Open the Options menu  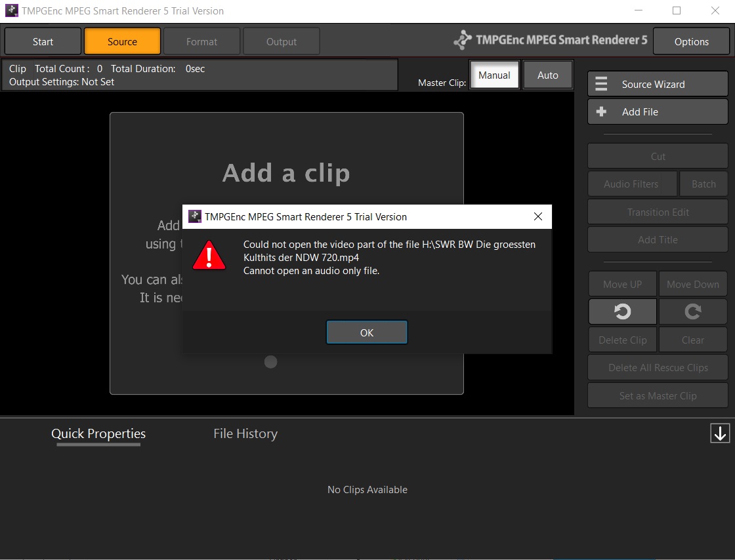pos(691,42)
